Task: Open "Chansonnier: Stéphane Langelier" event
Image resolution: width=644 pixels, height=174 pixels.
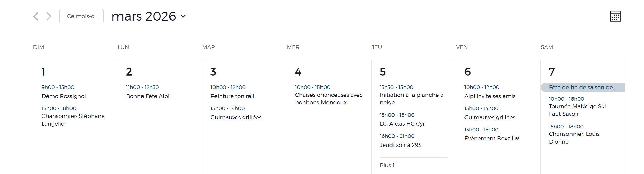Action: tap(73, 120)
